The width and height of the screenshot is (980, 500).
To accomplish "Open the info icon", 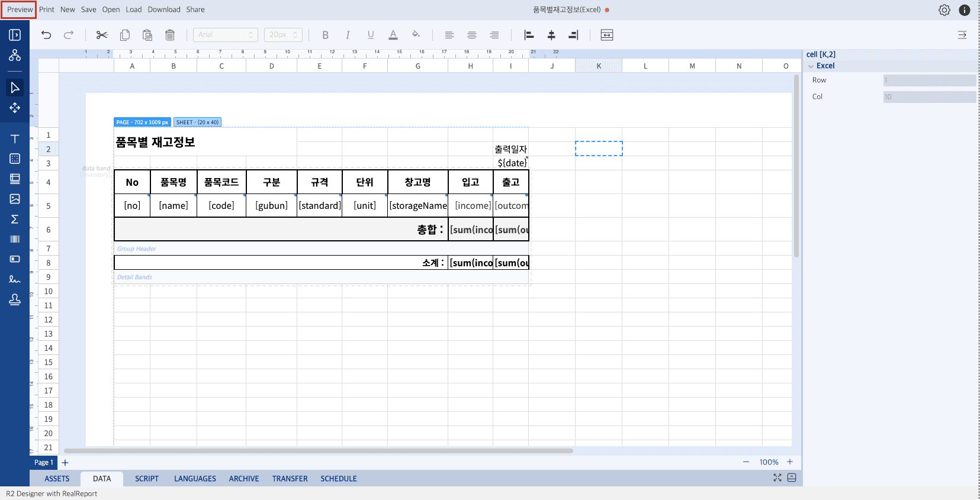I will pyautogui.click(x=965, y=10).
